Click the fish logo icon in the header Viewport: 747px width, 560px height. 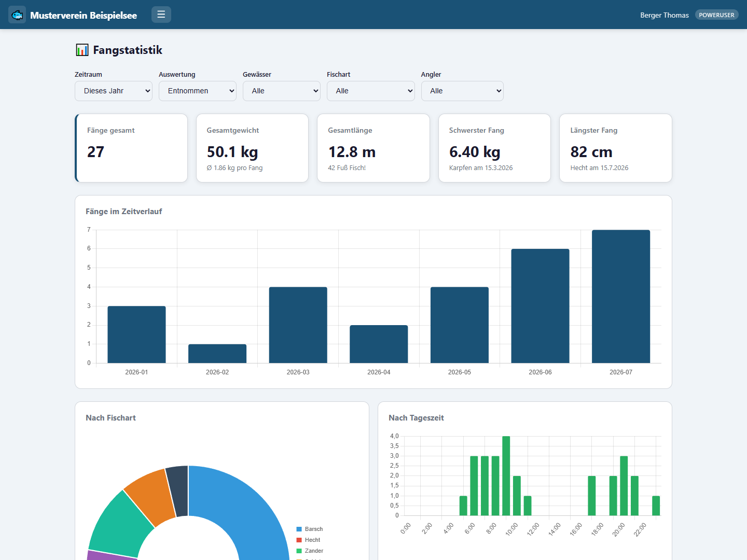coord(17,15)
